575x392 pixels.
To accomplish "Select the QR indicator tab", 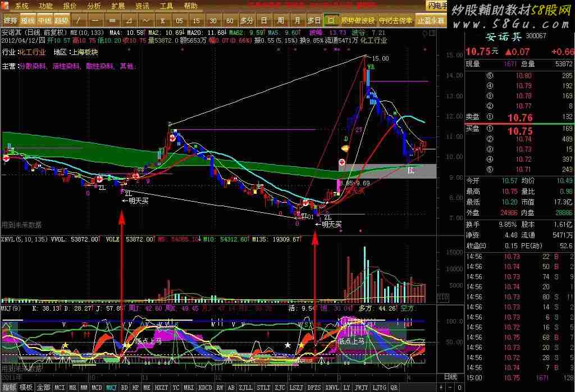I will point(394,388).
